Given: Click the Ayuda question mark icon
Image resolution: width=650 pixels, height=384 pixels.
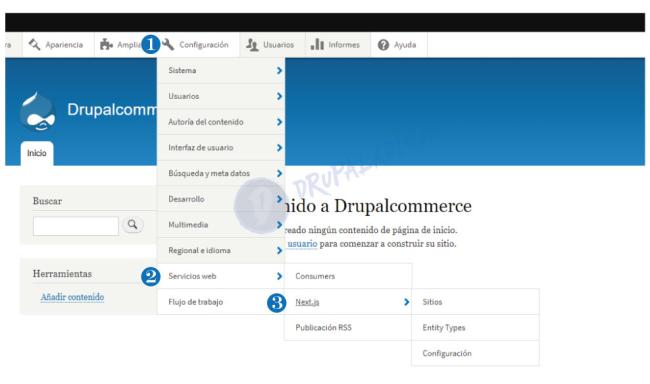Looking at the screenshot, I should 383,44.
